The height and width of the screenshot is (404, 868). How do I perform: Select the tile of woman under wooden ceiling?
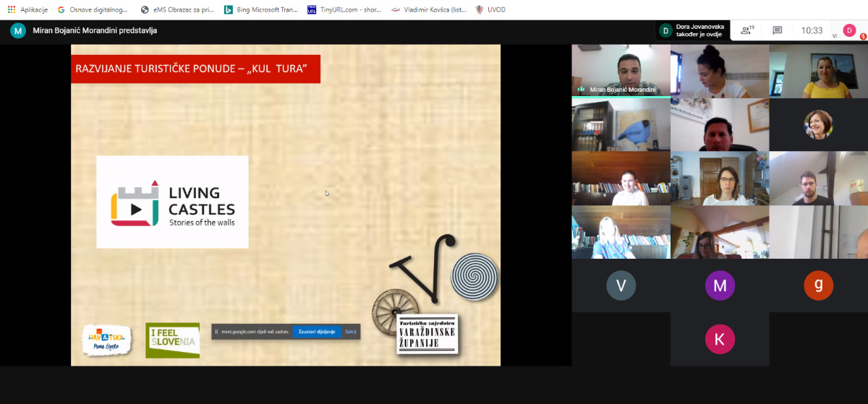(720, 232)
